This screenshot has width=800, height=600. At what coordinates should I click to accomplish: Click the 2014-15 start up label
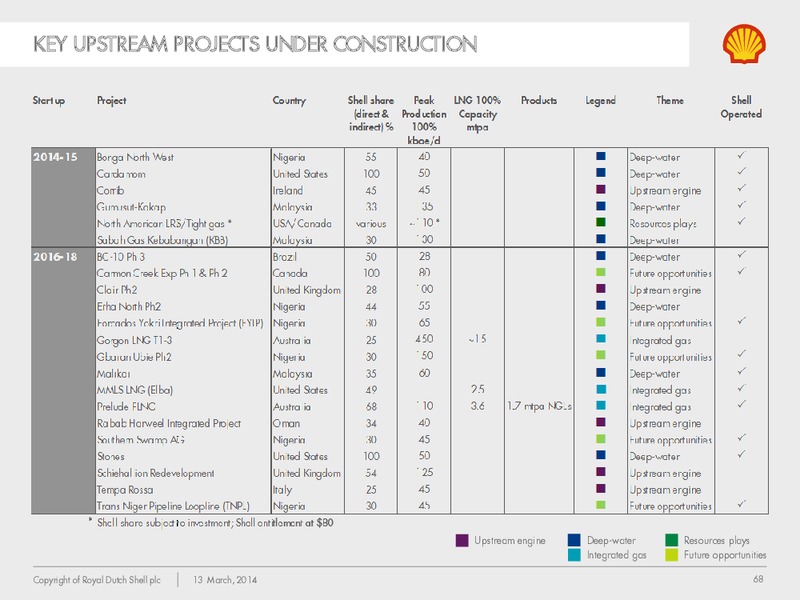(x=55, y=157)
